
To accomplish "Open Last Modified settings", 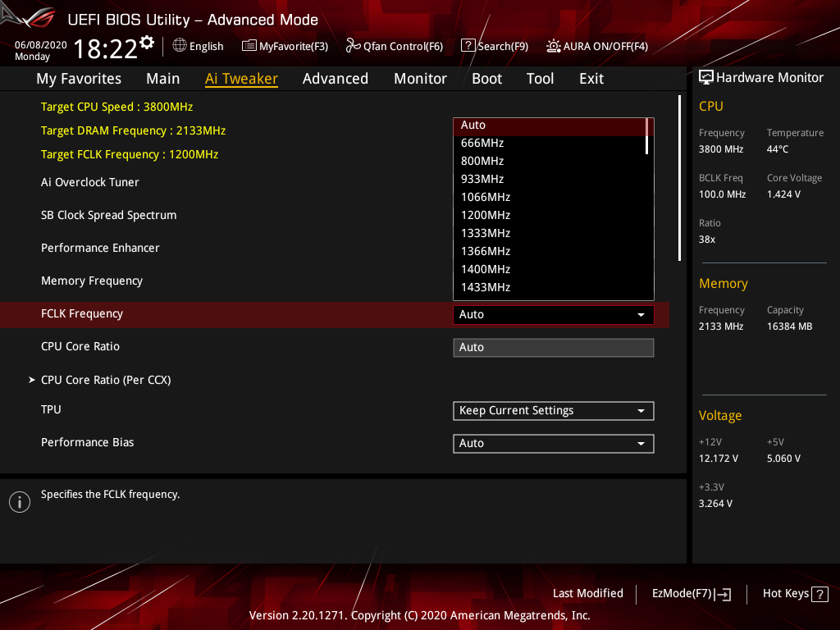I will click(587, 593).
